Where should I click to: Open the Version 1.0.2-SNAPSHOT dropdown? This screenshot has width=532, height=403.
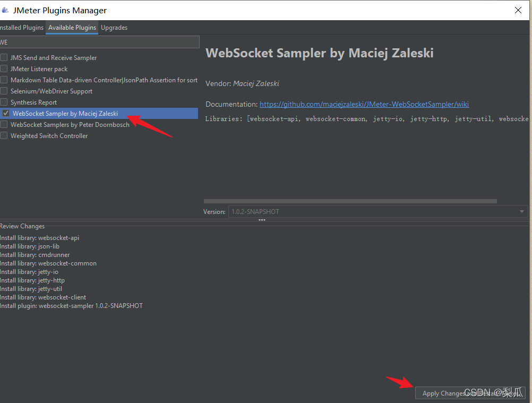pos(378,211)
